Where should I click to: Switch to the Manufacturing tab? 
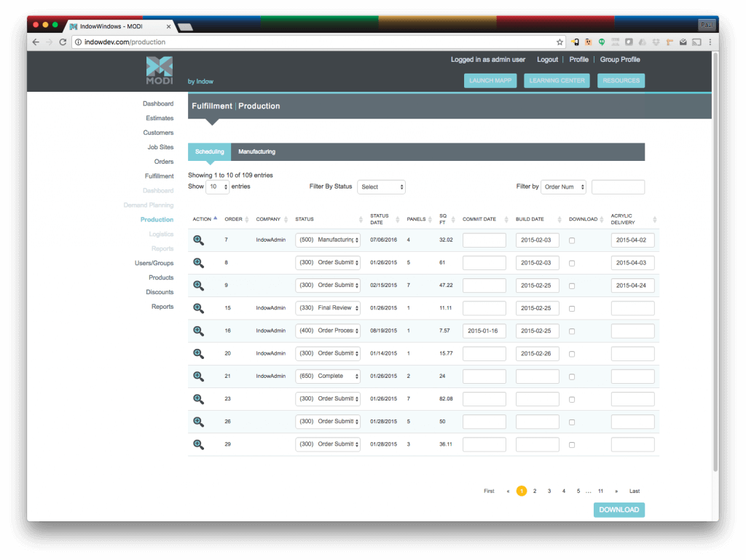click(256, 151)
